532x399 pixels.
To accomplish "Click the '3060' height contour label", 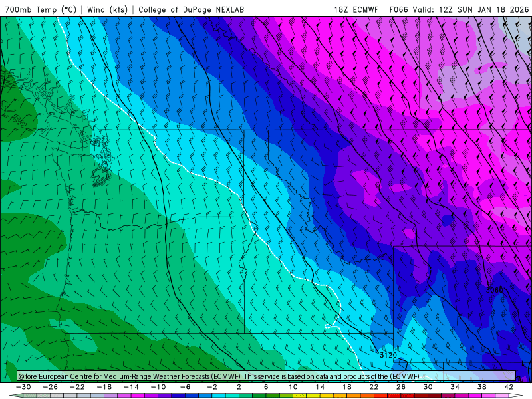I will click(x=495, y=290).
